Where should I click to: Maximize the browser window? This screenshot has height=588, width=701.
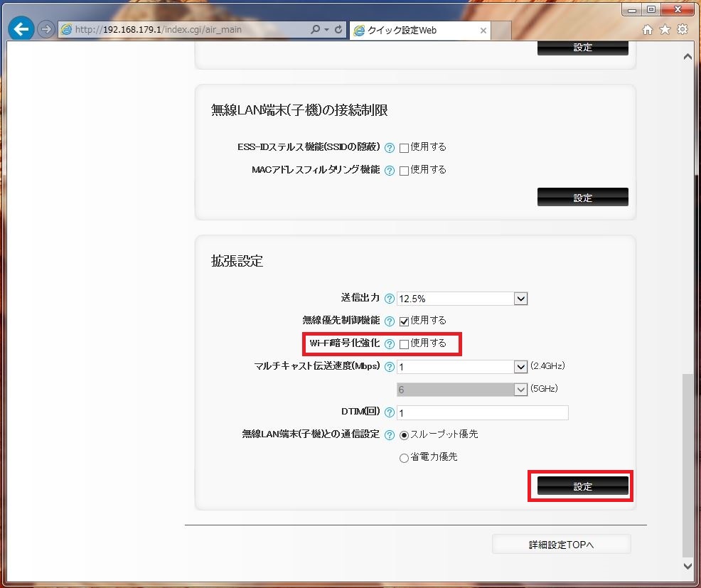coord(651,9)
